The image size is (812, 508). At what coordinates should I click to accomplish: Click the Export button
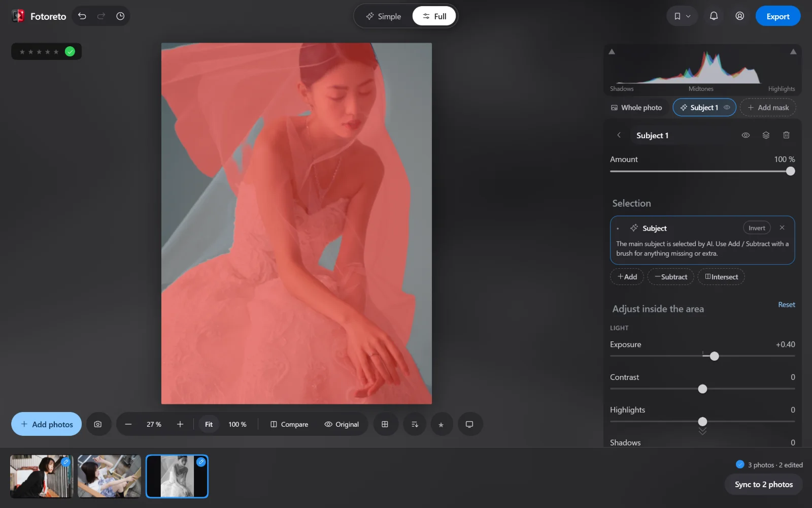click(778, 16)
